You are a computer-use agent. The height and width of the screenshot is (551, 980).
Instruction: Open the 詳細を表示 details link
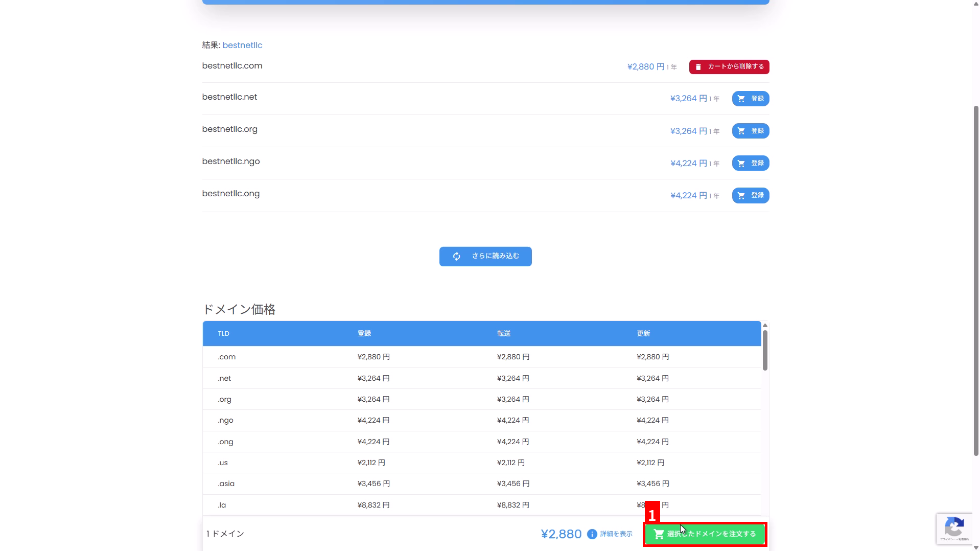[x=616, y=534]
